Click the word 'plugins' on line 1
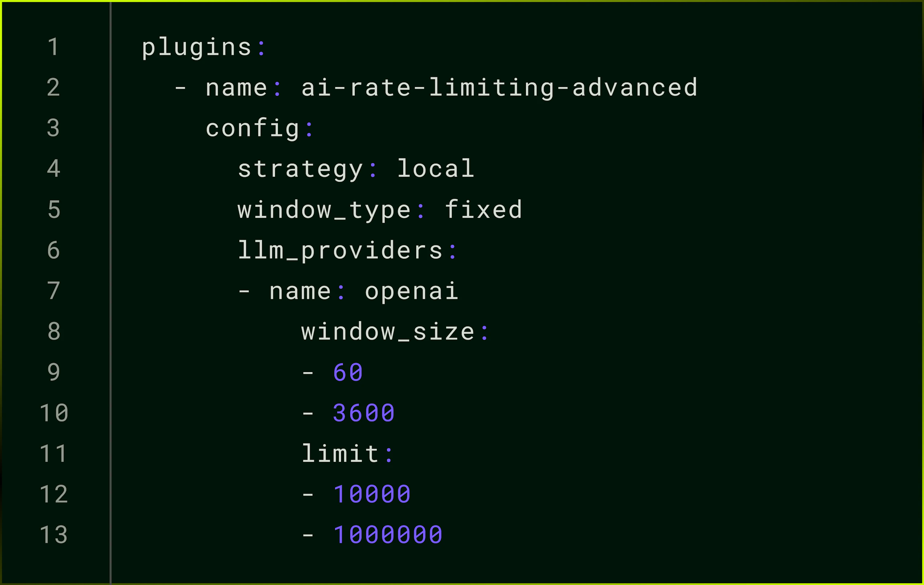 point(196,48)
